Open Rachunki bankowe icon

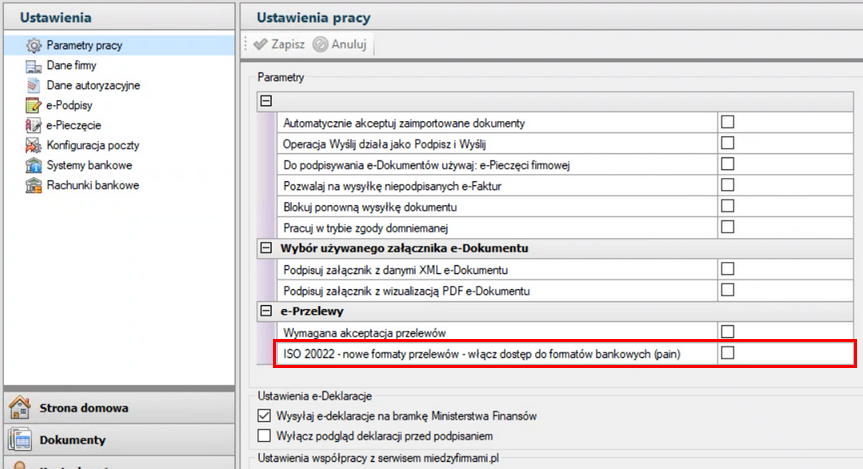pyautogui.click(x=33, y=185)
